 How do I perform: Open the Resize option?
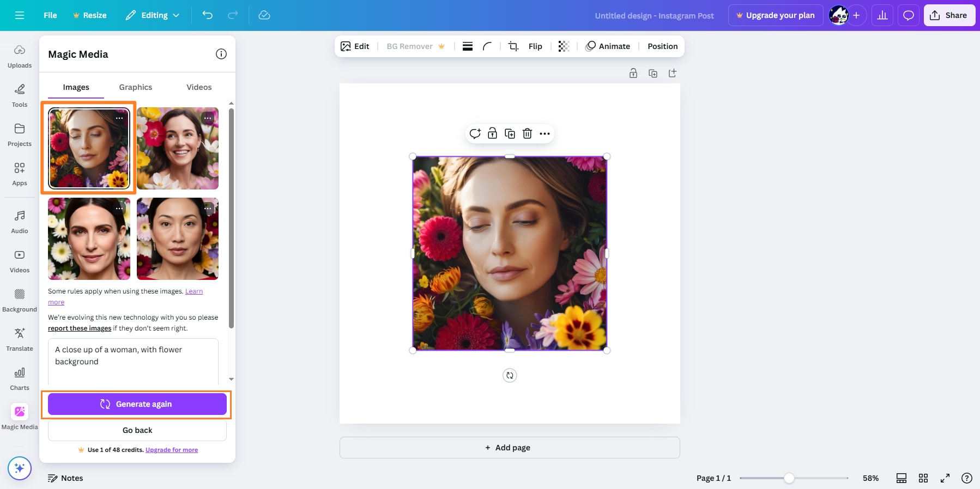[x=90, y=15]
